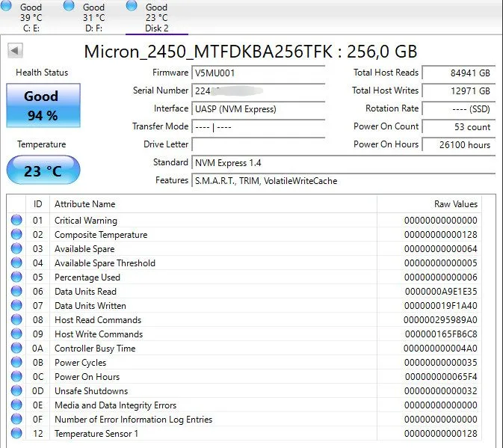503x448 pixels.
Task: Click the Raw Values column header
Action: pyautogui.click(x=429, y=204)
